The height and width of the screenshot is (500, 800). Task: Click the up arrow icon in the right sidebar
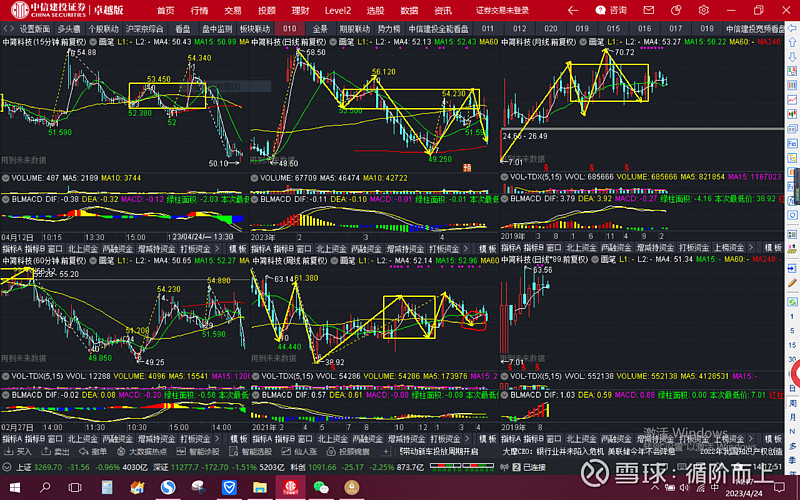click(792, 43)
